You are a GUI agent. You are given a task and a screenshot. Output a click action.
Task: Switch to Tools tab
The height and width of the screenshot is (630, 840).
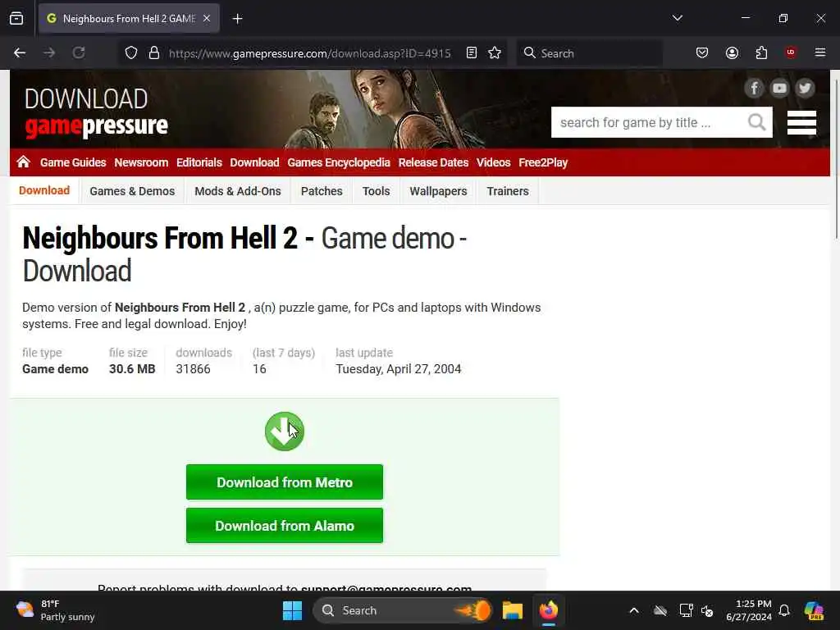pos(376,191)
